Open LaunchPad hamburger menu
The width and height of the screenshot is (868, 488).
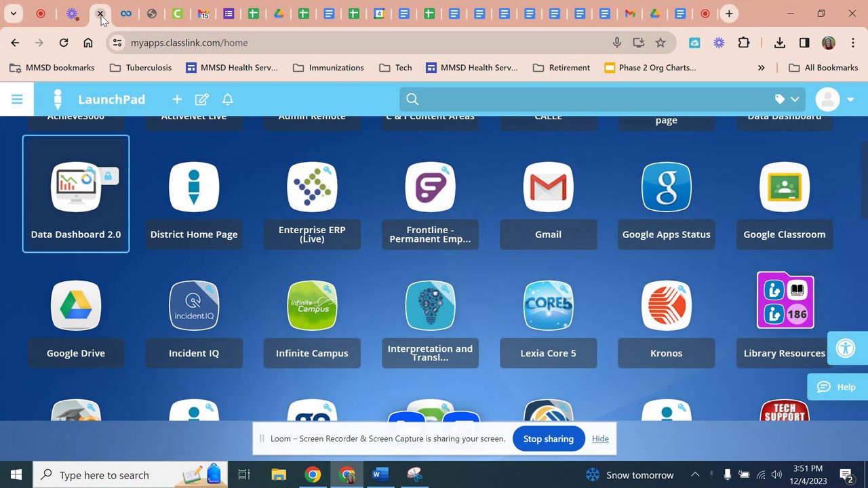17,100
